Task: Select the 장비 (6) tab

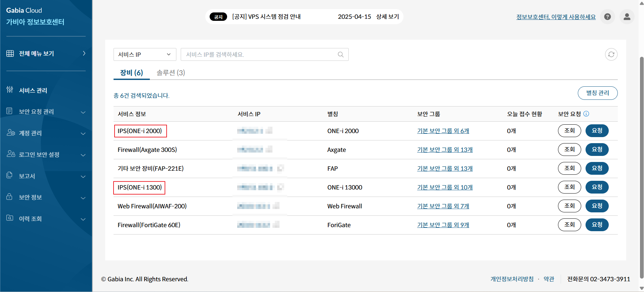Action: [x=131, y=73]
